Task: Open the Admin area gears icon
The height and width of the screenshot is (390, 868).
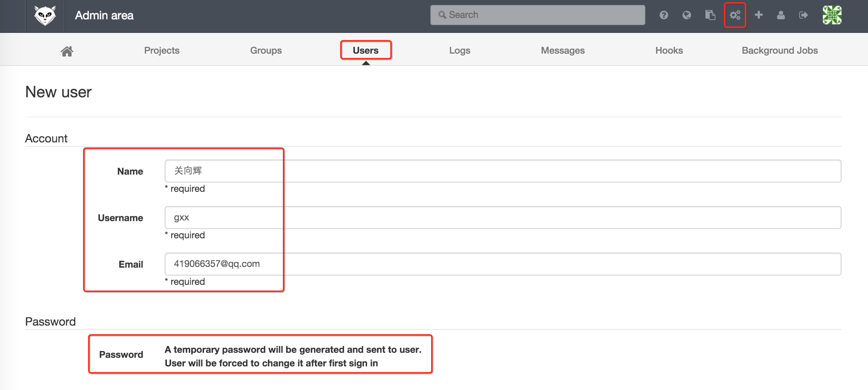Action: 735,15
